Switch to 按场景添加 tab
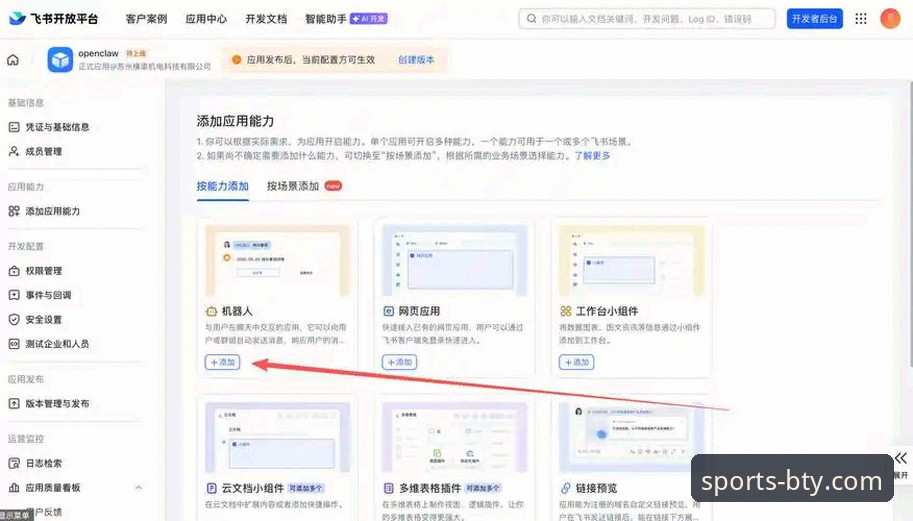 click(293, 186)
